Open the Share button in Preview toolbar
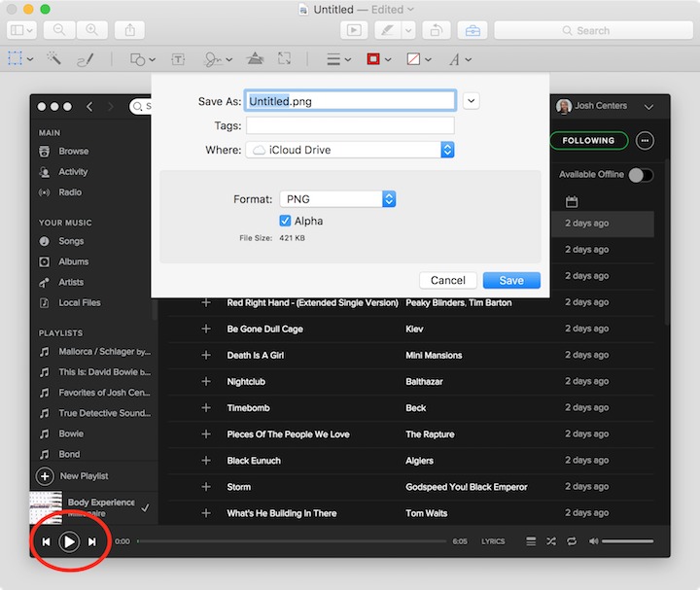Screen dimensions: 700x590 point(130,30)
